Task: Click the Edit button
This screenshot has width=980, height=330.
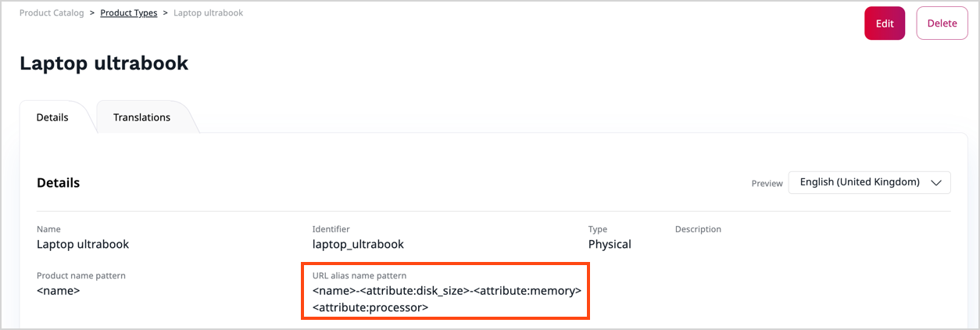Action: (x=884, y=23)
